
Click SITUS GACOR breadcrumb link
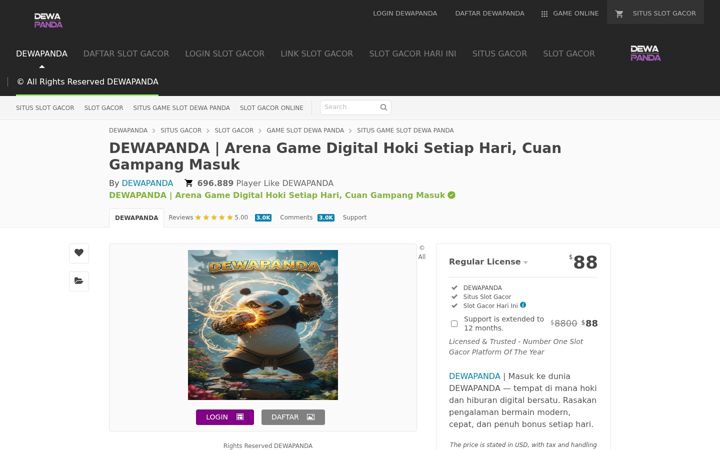[181, 130]
